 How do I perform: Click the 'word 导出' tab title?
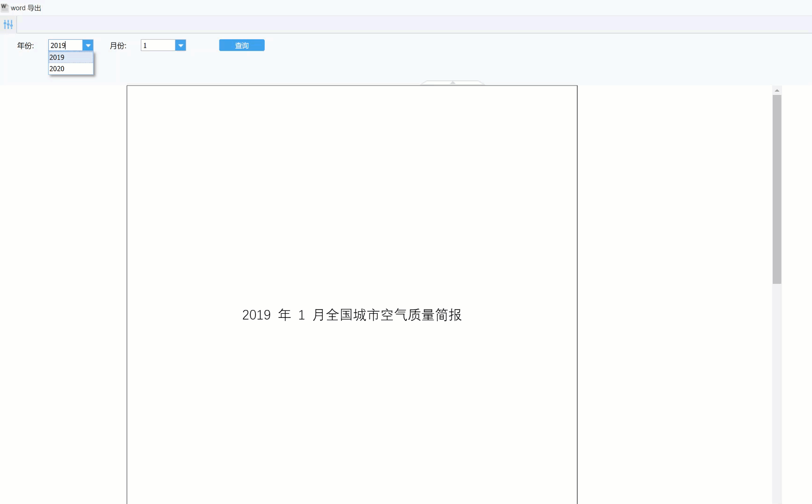coord(26,8)
